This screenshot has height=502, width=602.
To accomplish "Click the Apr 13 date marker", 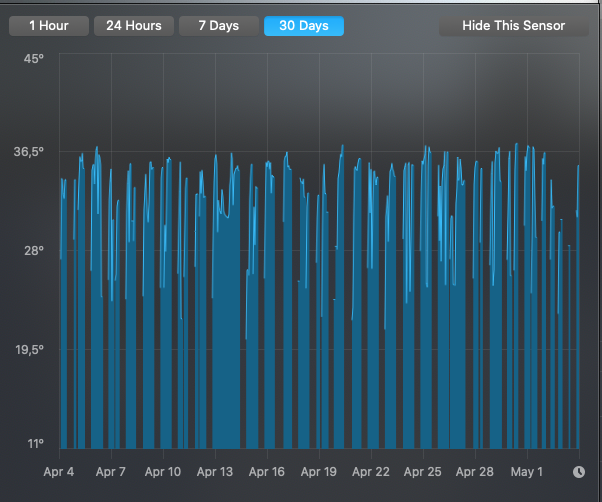I will (x=215, y=472).
